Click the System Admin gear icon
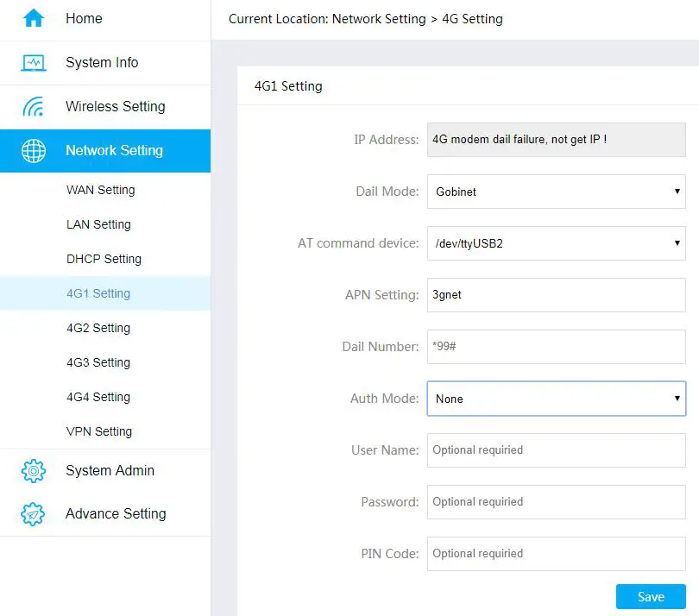The image size is (699, 616). coord(34,471)
